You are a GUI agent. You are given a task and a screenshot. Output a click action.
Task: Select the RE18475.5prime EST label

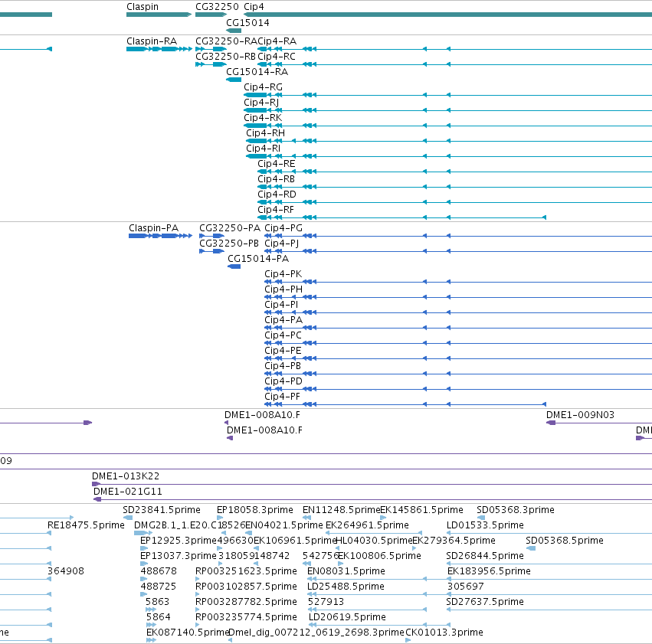(86, 525)
